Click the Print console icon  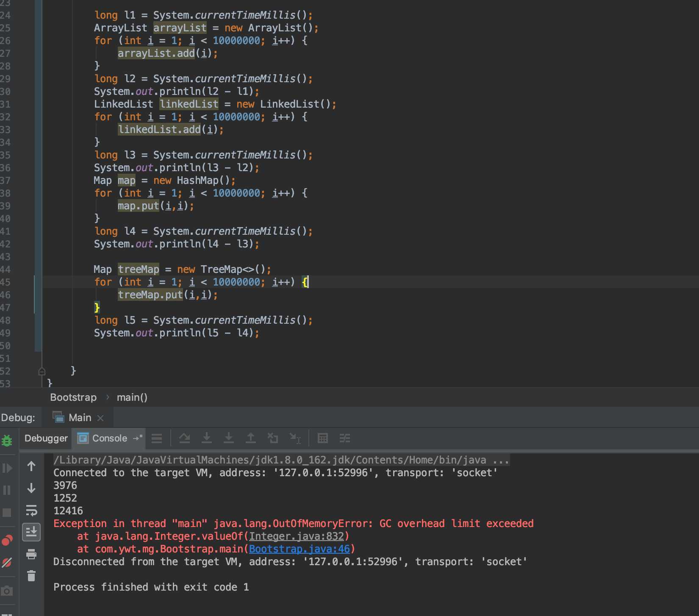tap(31, 554)
